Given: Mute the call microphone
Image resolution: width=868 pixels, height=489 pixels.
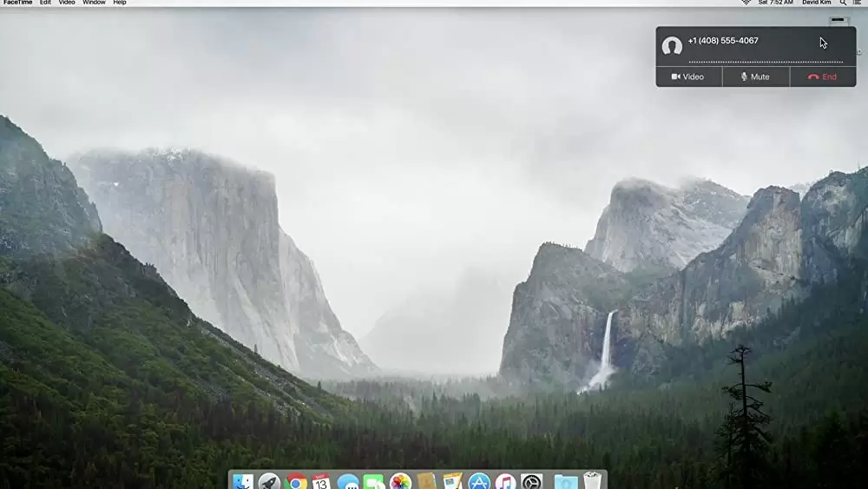Looking at the screenshot, I should click(755, 76).
